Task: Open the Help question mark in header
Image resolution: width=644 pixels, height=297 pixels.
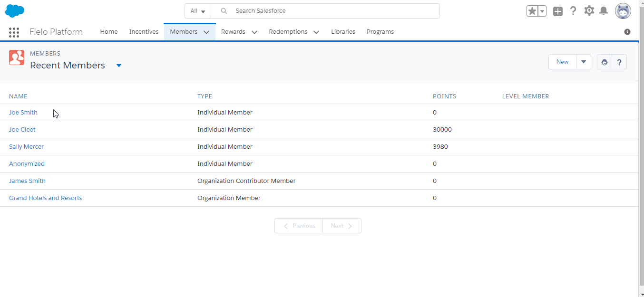Action: [574, 10]
